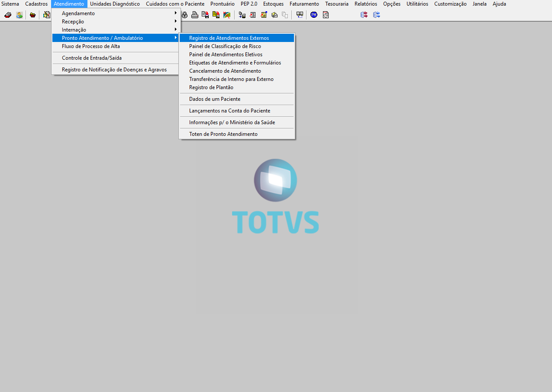The width and height of the screenshot is (552, 392).
Task: Click the hand writing on document icon
Action: click(47, 15)
